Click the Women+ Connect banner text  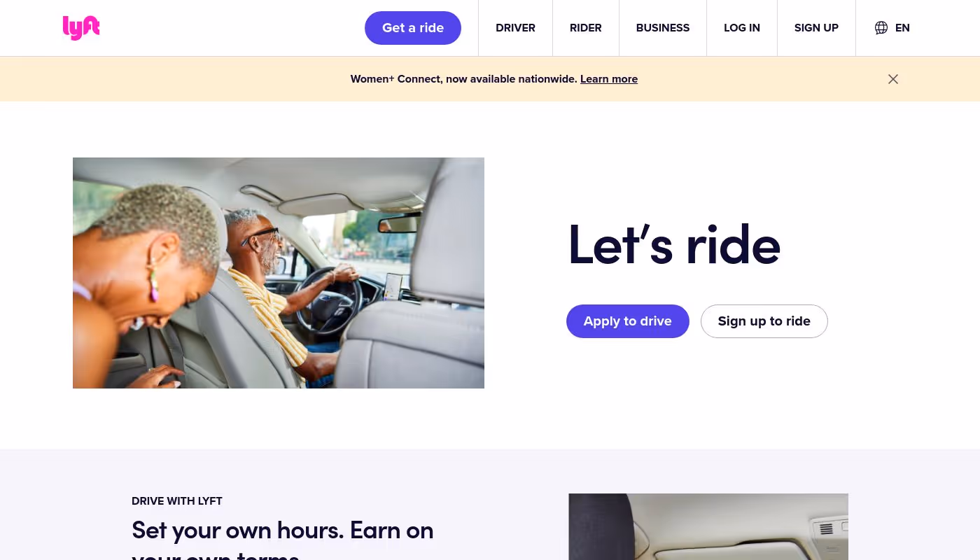pyautogui.click(x=464, y=79)
